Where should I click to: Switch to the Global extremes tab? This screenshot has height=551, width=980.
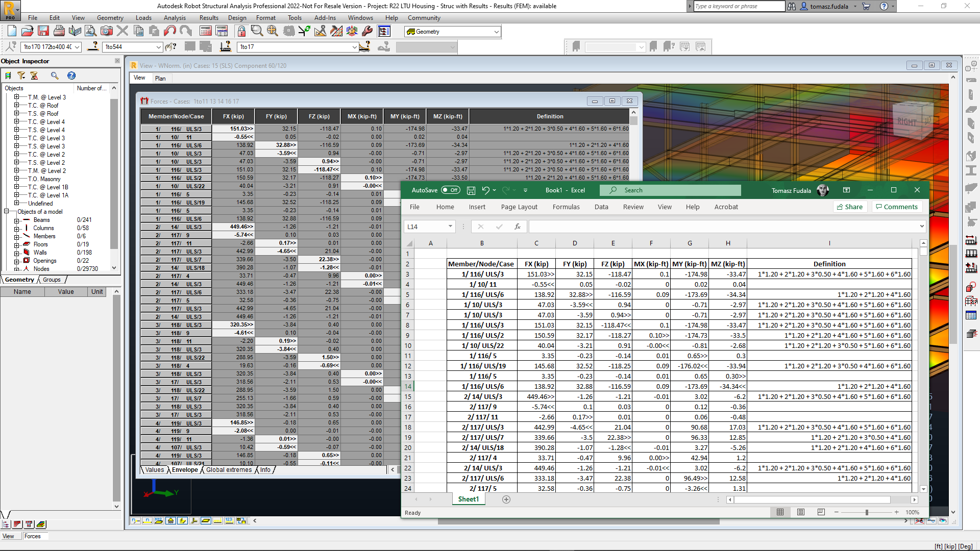229,470
